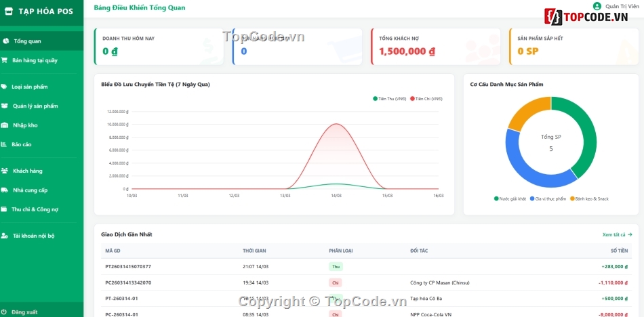
Task: Select transaction row PT26031415070377
Action: (x=128, y=267)
